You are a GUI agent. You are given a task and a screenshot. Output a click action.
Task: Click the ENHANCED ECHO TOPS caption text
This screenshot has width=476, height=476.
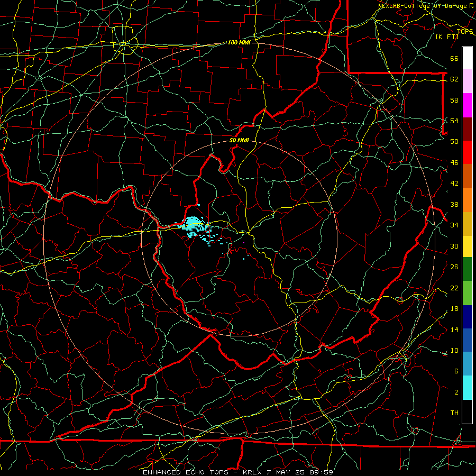pyautogui.click(x=185, y=472)
